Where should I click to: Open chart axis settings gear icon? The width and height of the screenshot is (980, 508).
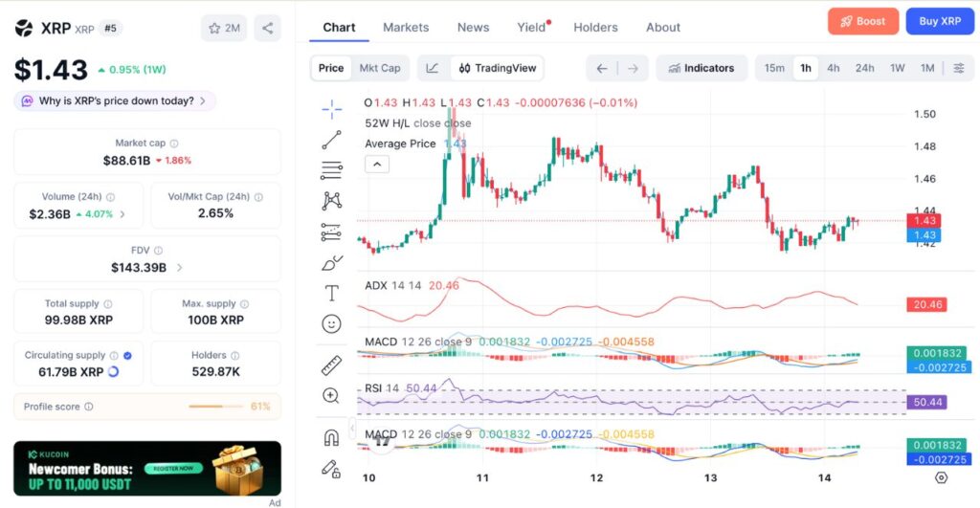tap(942, 478)
